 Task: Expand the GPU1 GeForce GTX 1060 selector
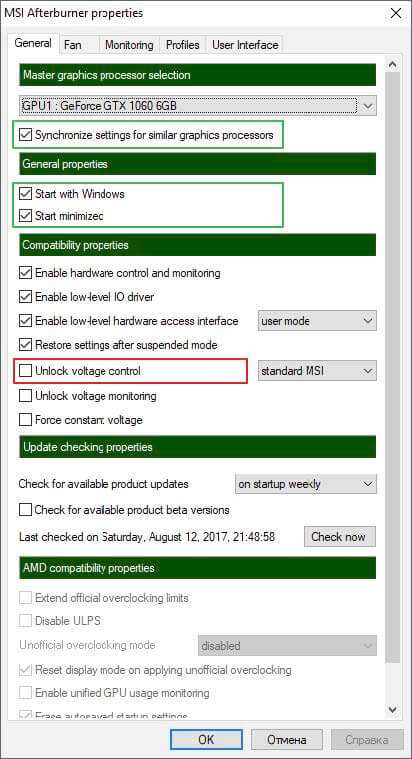tap(198, 106)
